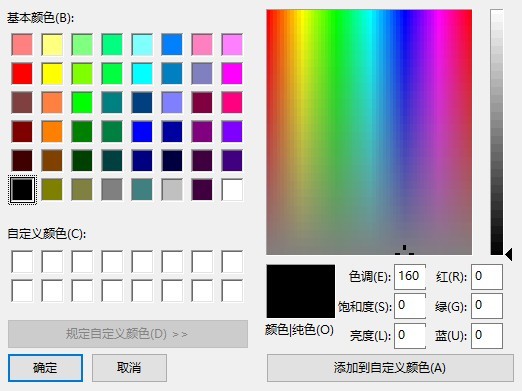Select the currently highlighted black swatch
This screenshot has height=391, width=522.
[x=22, y=189]
